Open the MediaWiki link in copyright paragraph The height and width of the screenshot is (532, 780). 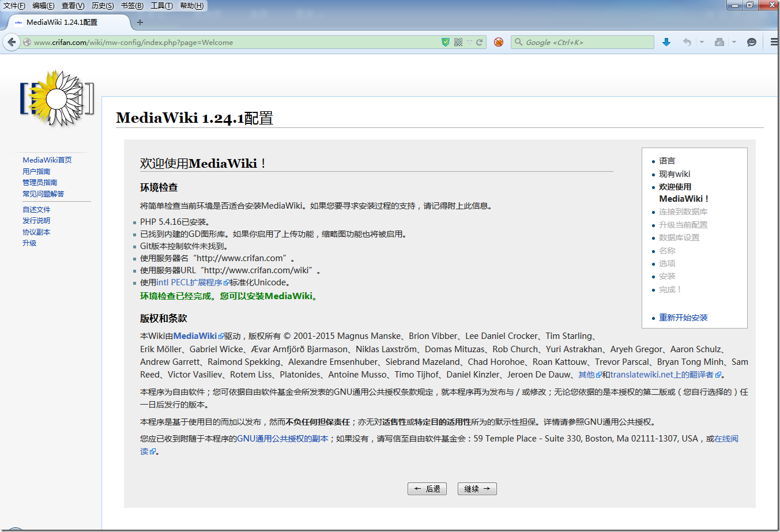coord(198,336)
